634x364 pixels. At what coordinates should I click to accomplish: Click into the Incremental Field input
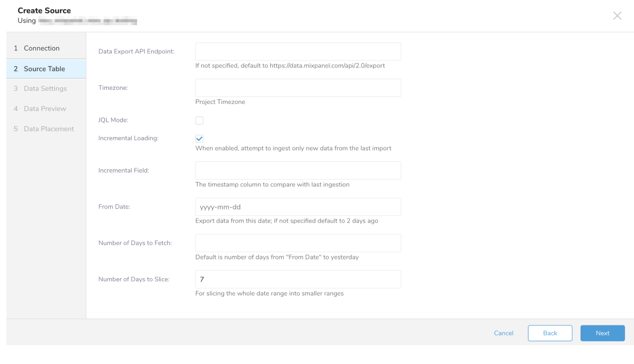(298, 171)
